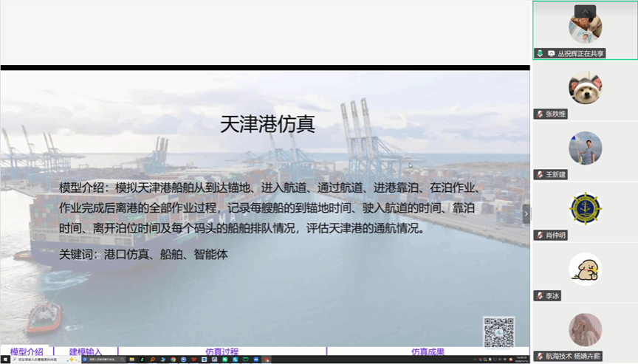Viewport: 638px width, 364px height.
Task: Go to the 仿真过程 tab
Action: pyautogui.click(x=222, y=352)
